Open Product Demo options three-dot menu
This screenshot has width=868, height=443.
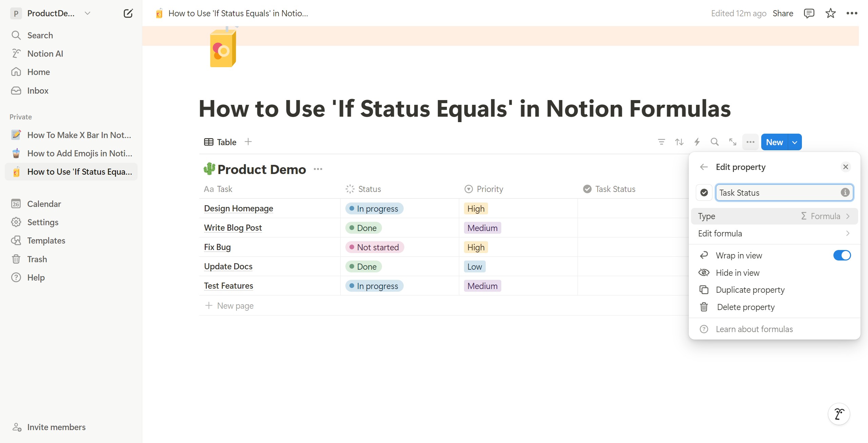coord(318,169)
